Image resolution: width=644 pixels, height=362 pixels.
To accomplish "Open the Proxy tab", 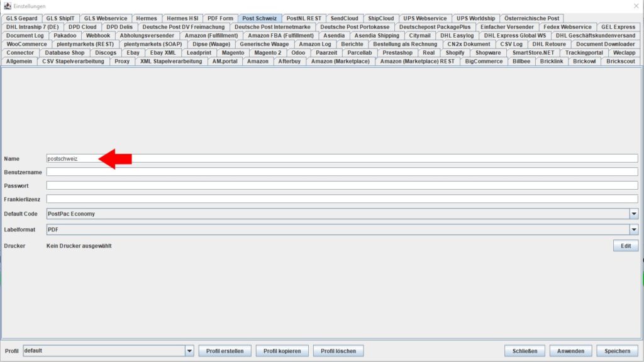I will [122, 62].
